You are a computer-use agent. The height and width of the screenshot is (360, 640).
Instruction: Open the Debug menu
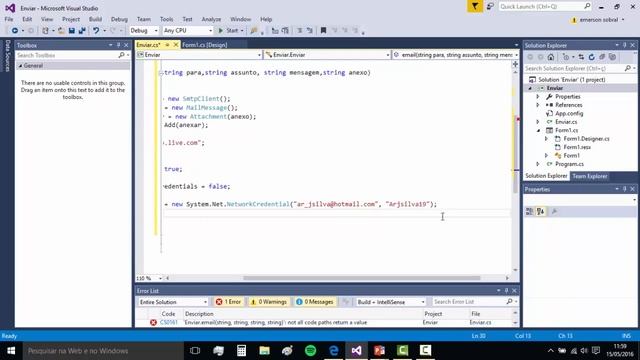click(x=119, y=19)
